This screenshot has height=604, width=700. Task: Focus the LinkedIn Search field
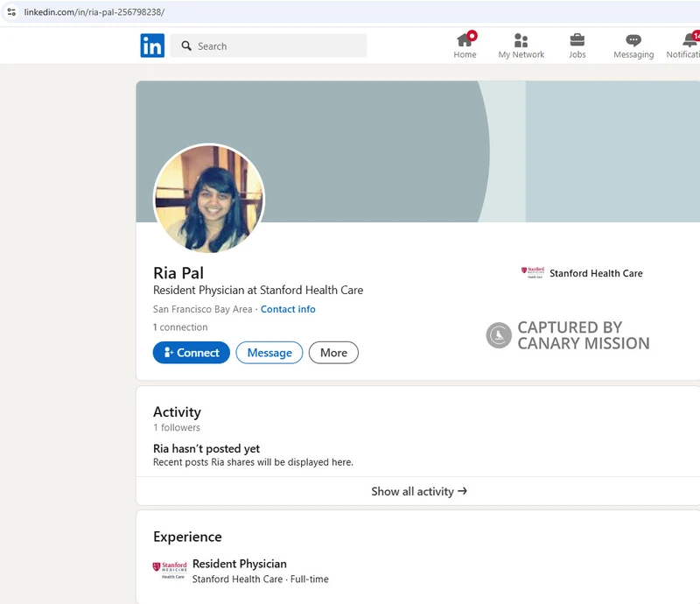pyautogui.click(x=269, y=46)
